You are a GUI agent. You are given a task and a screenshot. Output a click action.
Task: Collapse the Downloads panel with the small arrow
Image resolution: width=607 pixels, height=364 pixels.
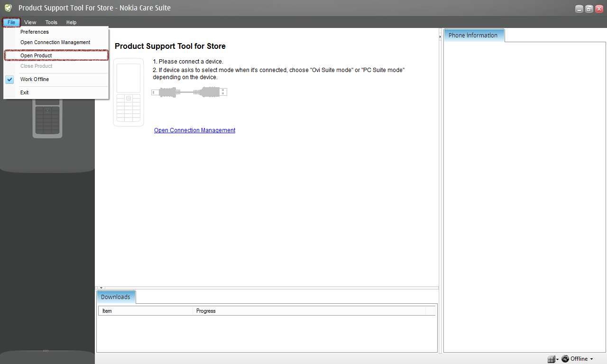pyautogui.click(x=101, y=288)
